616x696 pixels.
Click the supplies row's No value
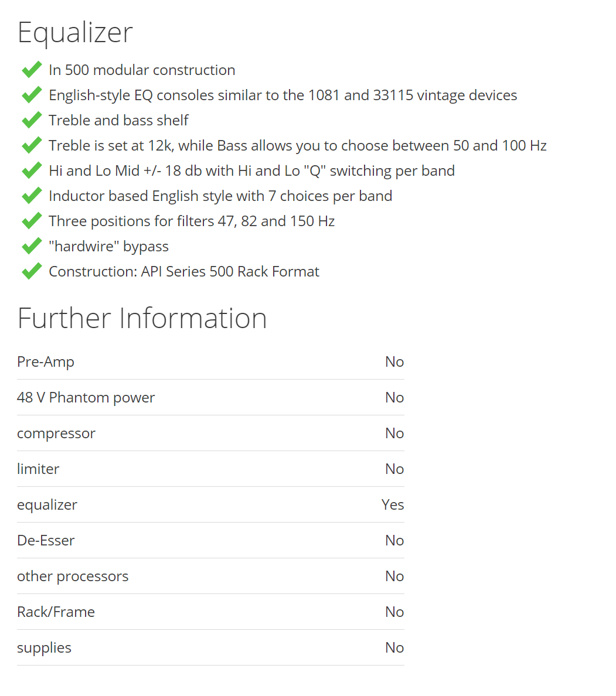pos(394,647)
